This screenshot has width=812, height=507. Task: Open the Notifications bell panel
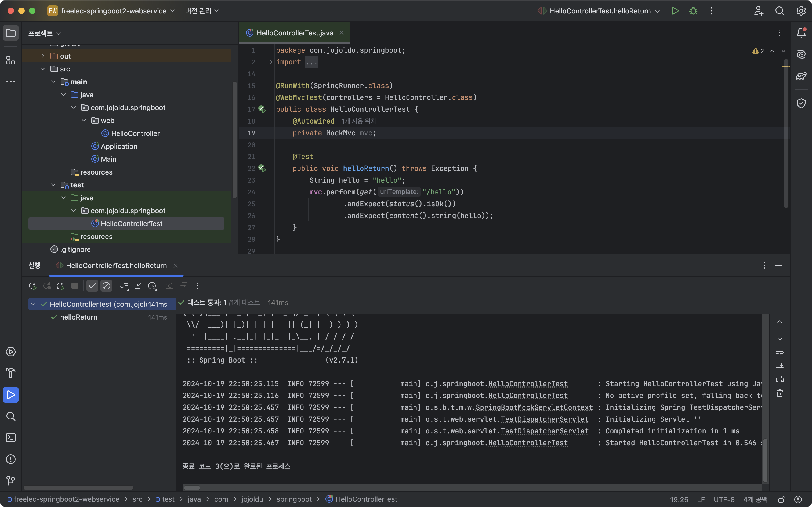coord(801,32)
